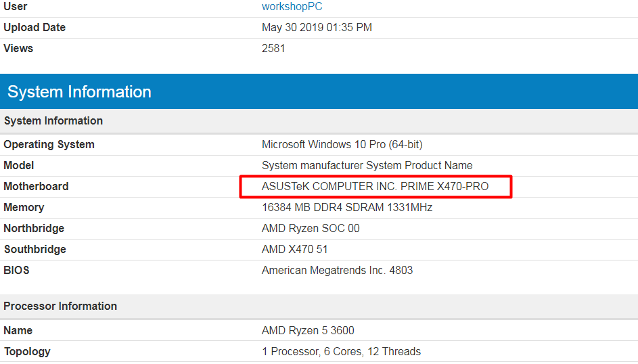Viewport: 638px width, 364px height.
Task: Click the American Megatrends Inc. 4803 value
Action: (337, 271)
